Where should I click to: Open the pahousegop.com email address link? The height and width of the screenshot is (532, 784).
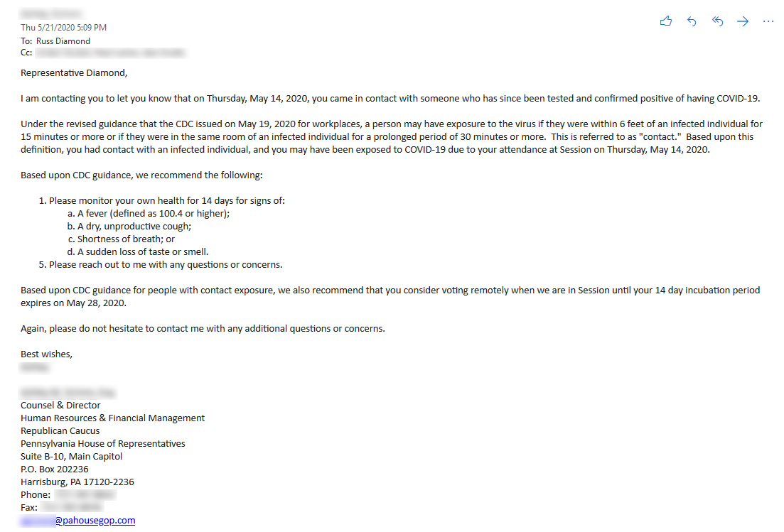(95, 521)
